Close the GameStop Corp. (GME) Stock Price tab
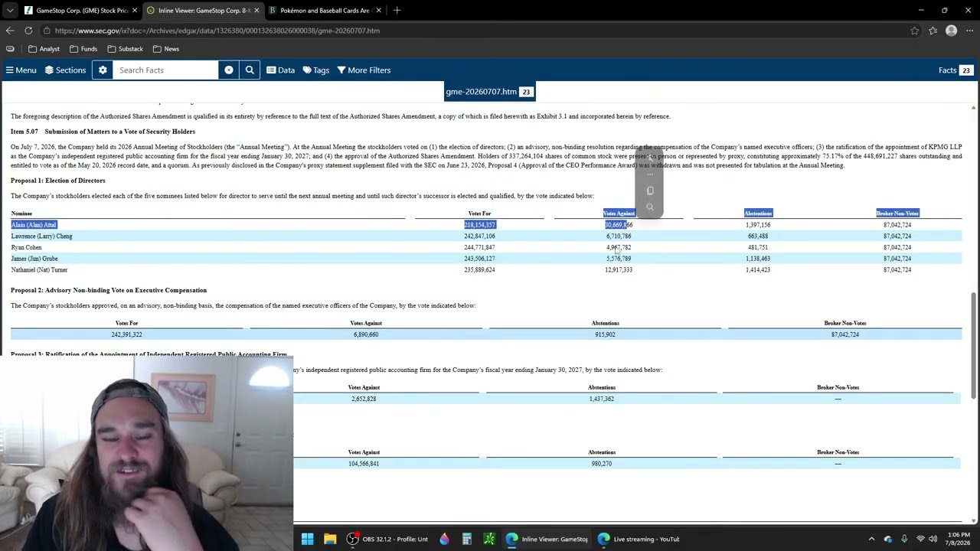Viewport: 980px width, 551px height. click(135, 11)
